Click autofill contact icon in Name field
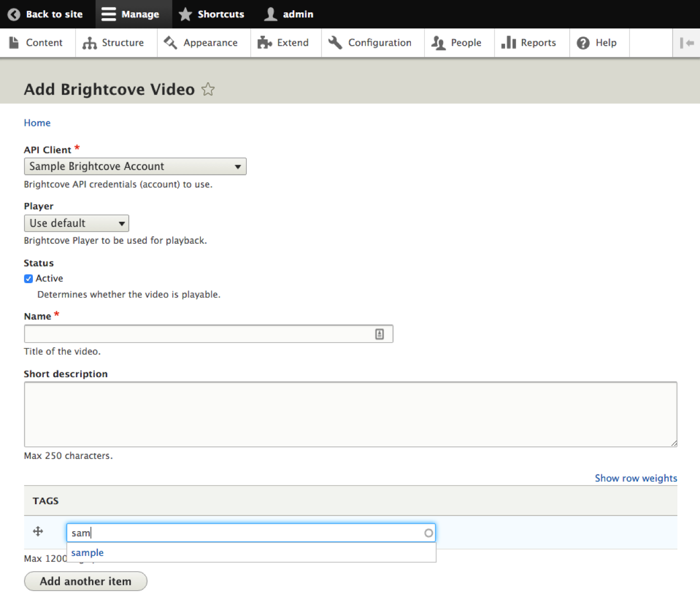 tap(380, 334)
